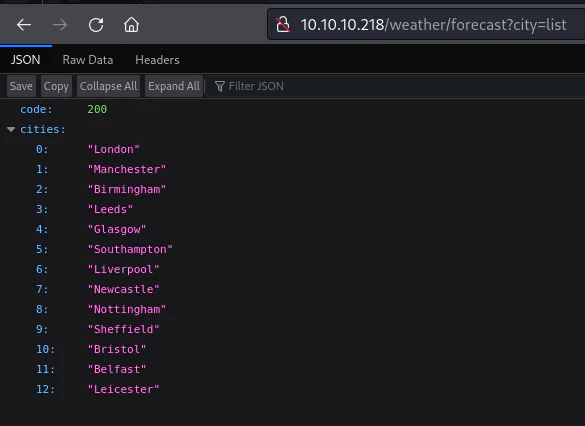The width and height of the screenshot is (585, 426).
Task: Reload the page with the refresh icon
Action: tap(96, 25)
